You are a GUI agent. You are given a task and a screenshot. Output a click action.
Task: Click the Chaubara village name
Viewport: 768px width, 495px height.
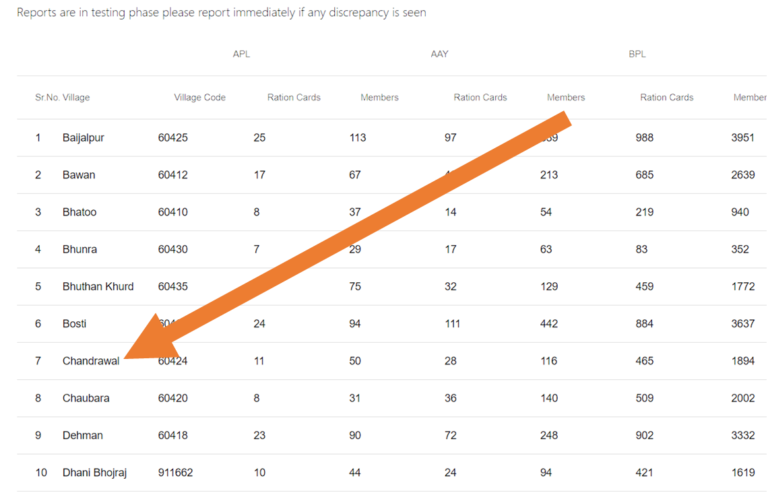click(86, 398)
